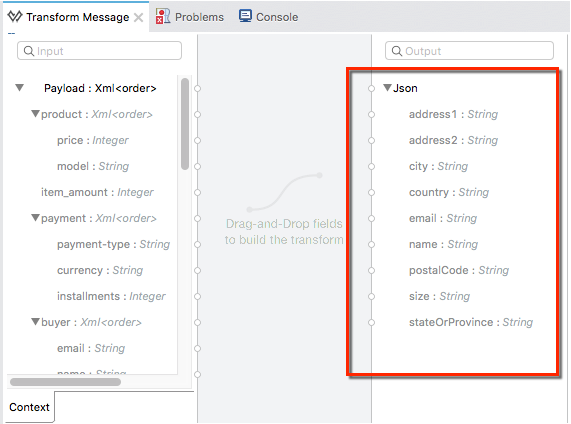
Task: Click the Problems tab icon
Action: coord(163,16)
